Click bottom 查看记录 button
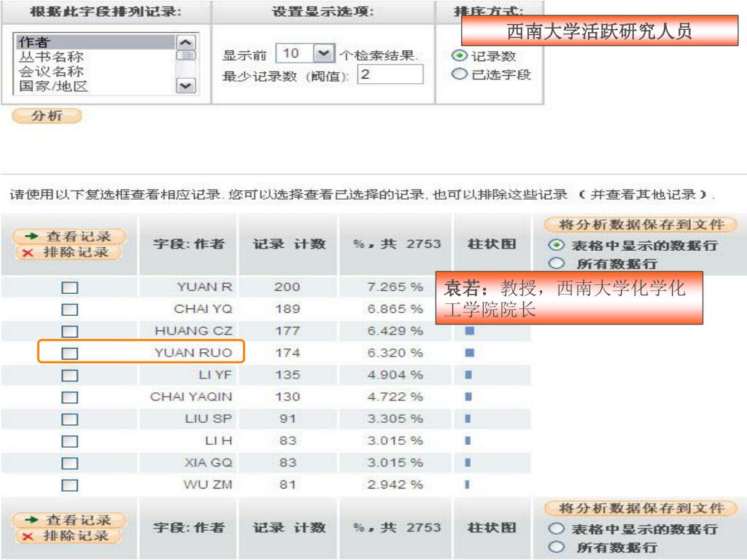This screenshot has width=747, height=560. pos(69,520)
